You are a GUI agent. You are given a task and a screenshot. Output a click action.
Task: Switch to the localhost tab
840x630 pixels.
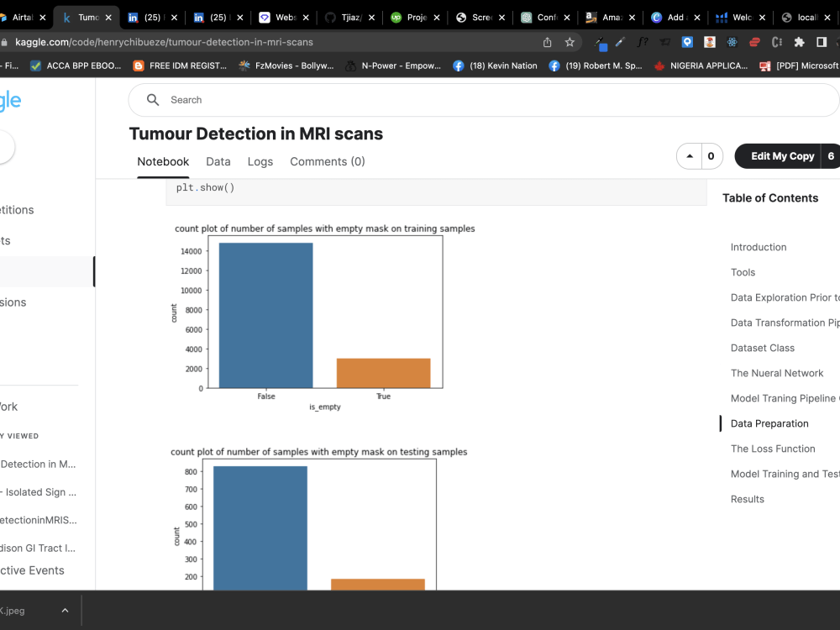(x=801, y=18)
